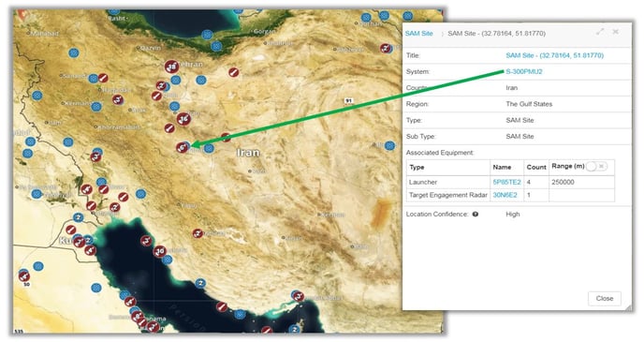
Task: Click the red 2 marker near Mashhad
Action: [x=385, y=48]
